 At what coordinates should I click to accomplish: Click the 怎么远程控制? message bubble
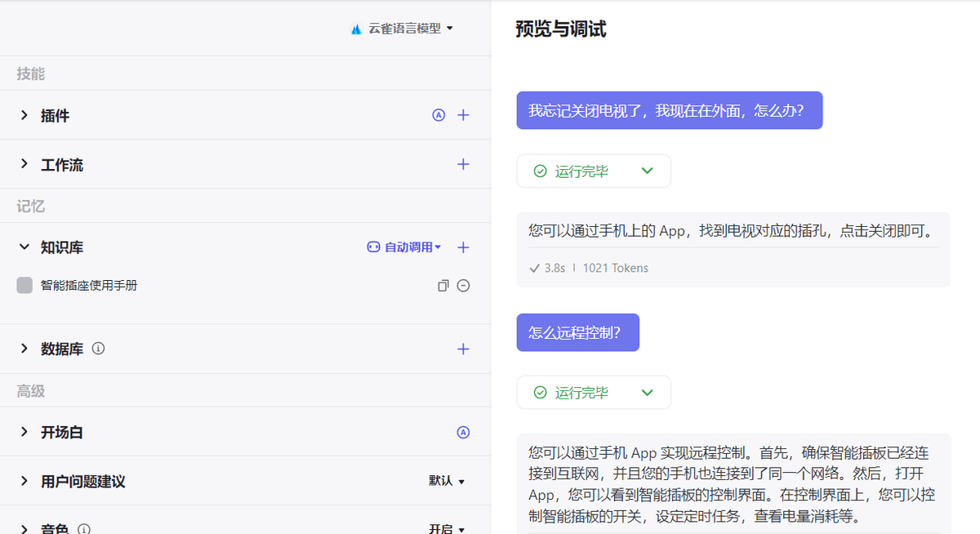click(x=577, y=332)
